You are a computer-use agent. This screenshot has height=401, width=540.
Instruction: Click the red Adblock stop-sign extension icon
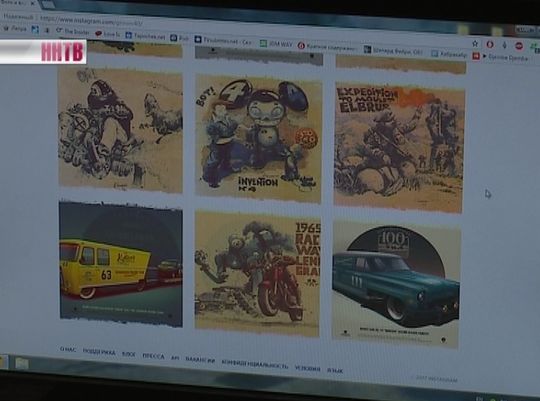pos(519,46)
